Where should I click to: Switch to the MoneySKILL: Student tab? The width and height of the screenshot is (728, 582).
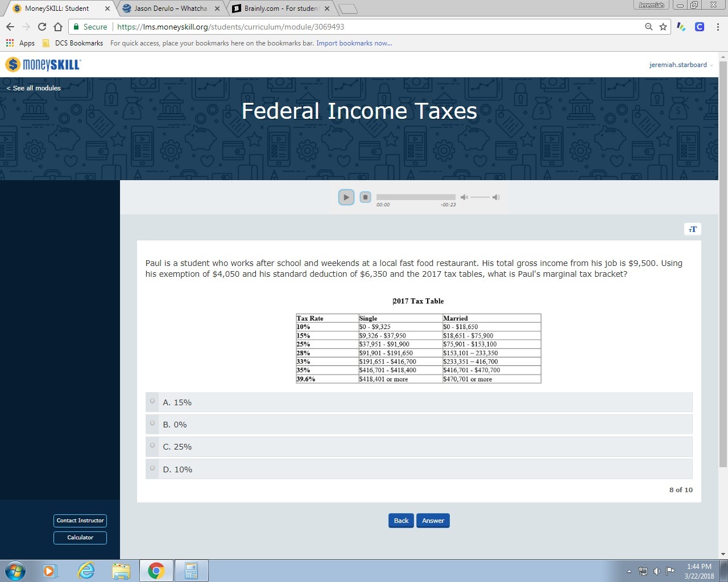tap(57, 9)
